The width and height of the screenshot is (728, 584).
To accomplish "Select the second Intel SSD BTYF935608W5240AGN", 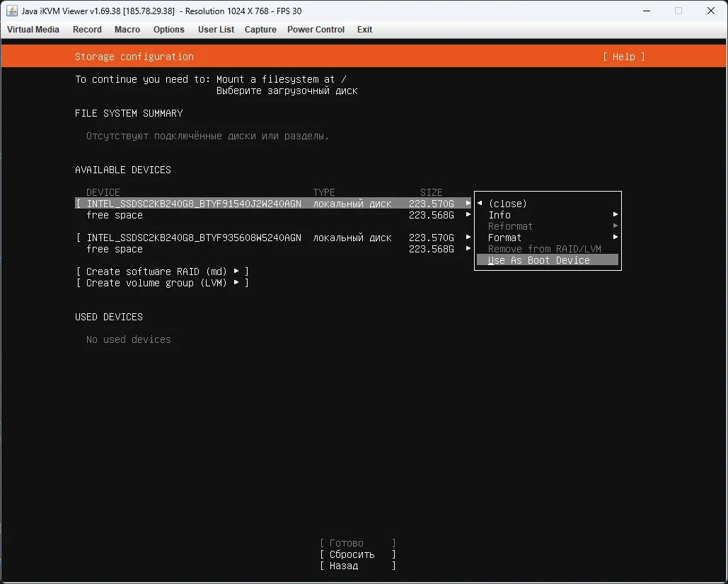I will click(194, 238).
